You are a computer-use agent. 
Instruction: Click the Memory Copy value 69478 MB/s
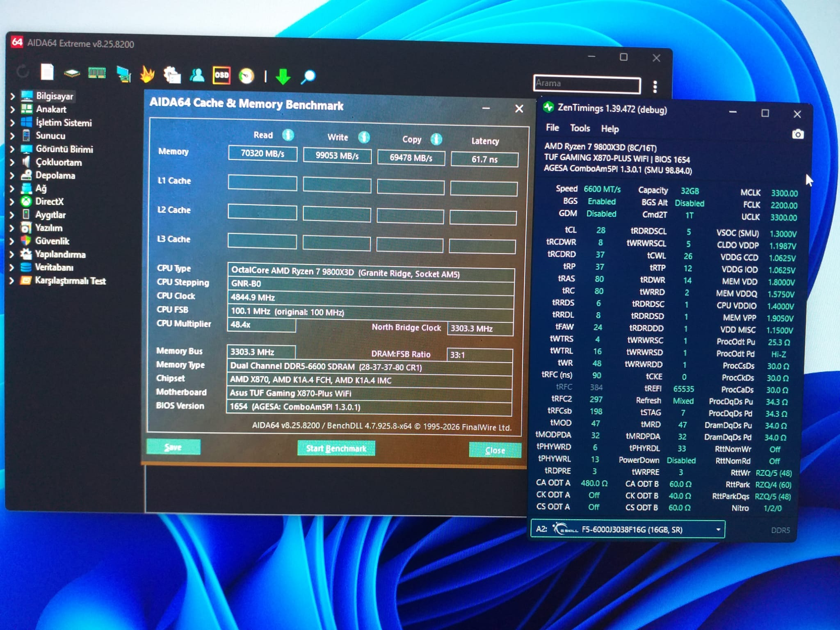tap(411, 158)
